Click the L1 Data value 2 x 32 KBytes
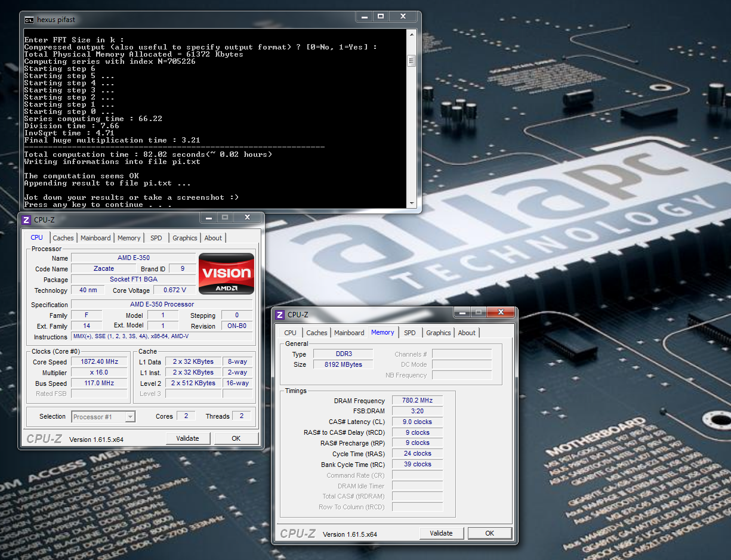The width and height of the screenshot is (731, 560). [193, 361]
